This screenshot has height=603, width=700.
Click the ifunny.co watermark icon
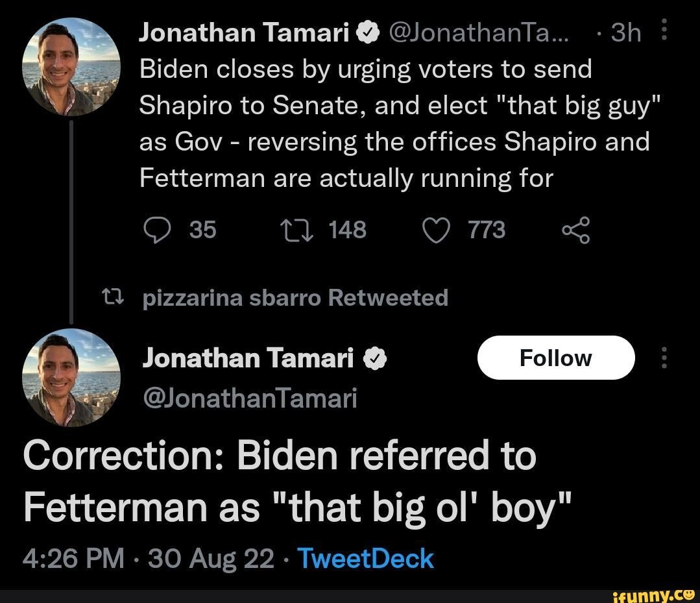(652, 595)
